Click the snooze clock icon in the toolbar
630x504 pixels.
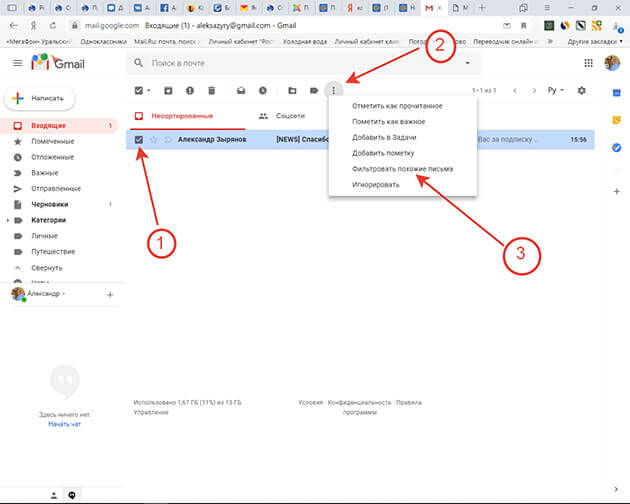[263, 91]
